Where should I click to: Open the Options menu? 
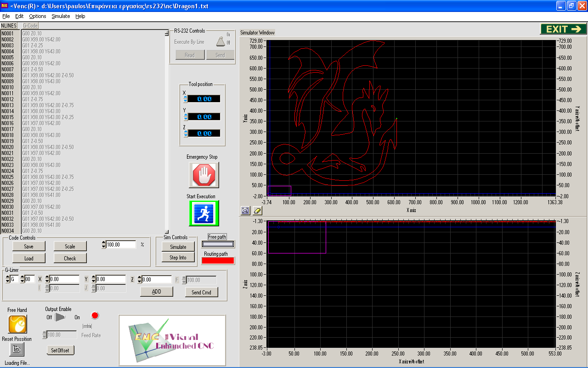tap(38, 16)
